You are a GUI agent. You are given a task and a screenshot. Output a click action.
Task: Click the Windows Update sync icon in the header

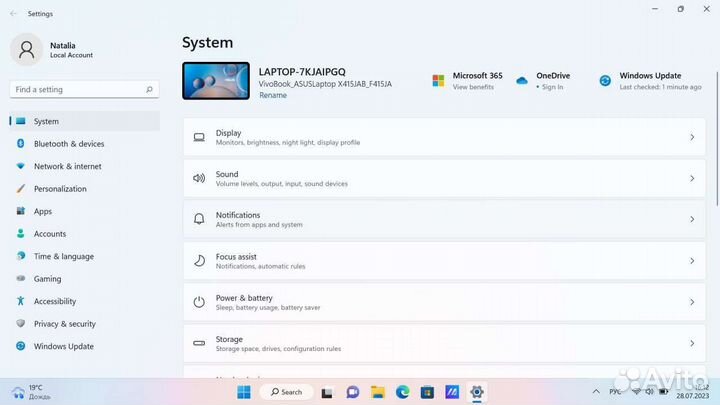(x=605, y=81)
